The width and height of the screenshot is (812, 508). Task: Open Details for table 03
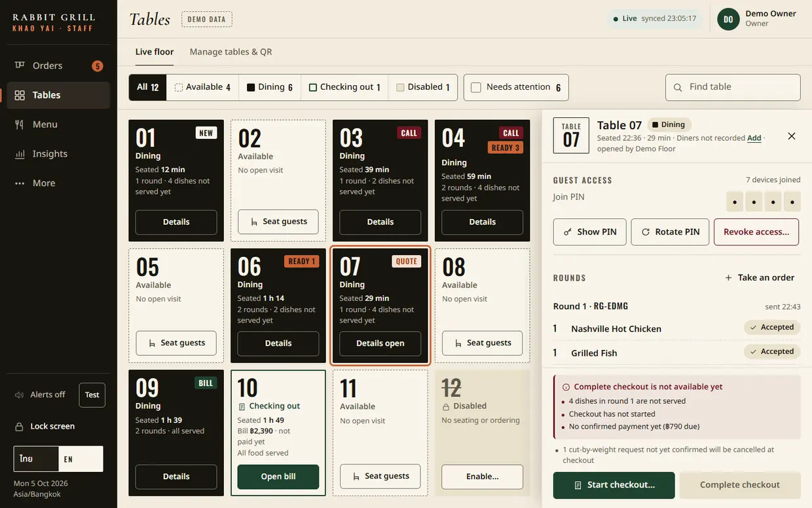point(380,222)
